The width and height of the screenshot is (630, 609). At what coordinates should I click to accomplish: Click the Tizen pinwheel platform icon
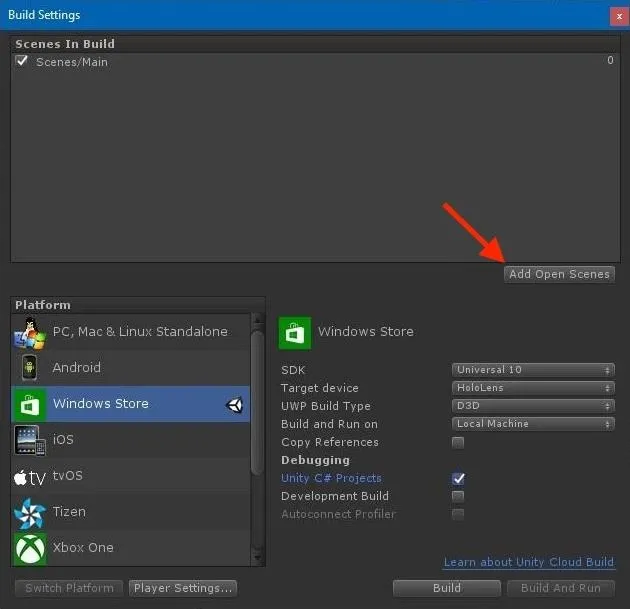[x=30, y=513]
